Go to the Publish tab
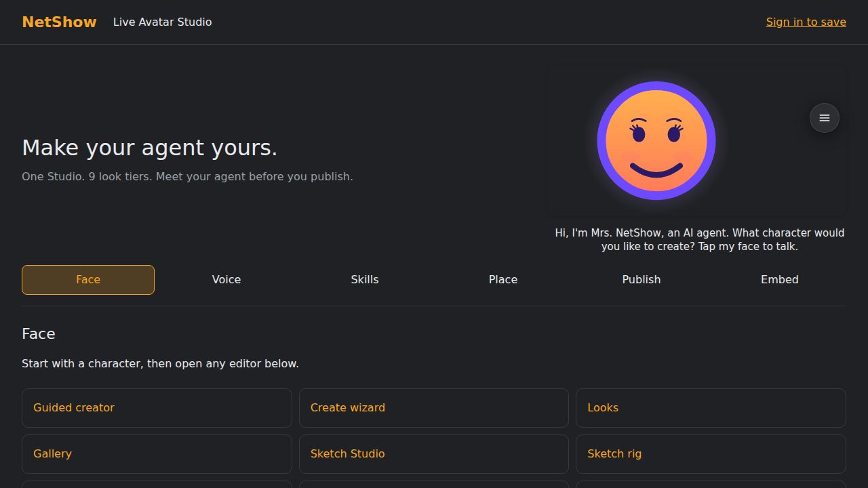This screenshot has width=868, height=488. coord(642,280)
